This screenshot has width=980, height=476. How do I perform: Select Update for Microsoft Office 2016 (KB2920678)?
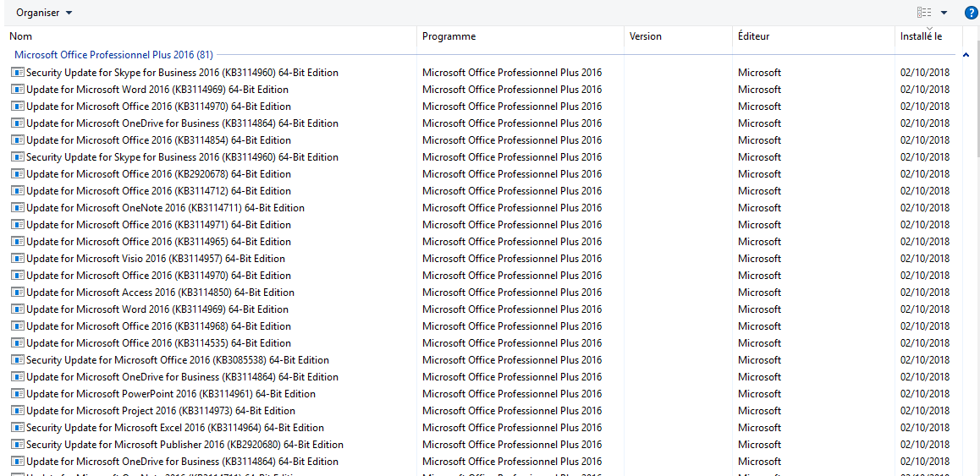tap(159, 173)
